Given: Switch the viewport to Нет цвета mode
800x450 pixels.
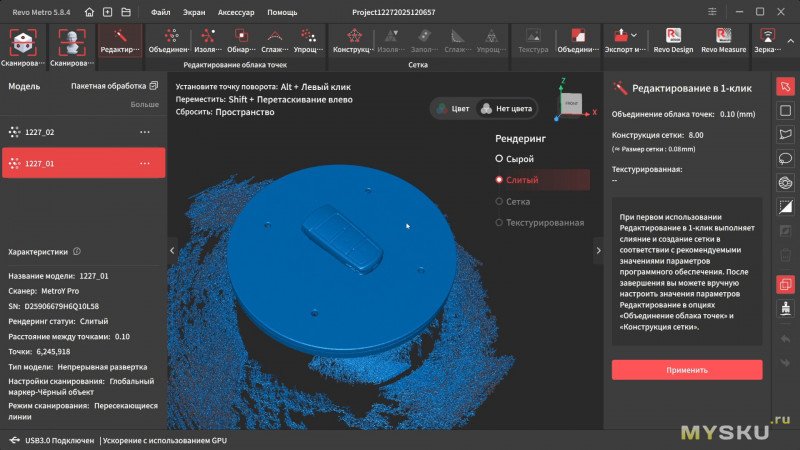Looking at the screenshot, I should tap(506, 108).
